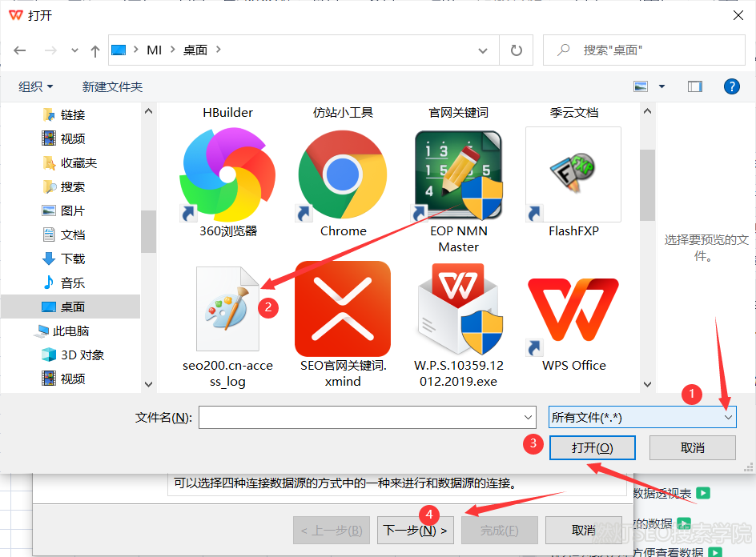Screen dimensions: 756x557
Task: Click the 桌面 segment in address bar
Action: 195,50
